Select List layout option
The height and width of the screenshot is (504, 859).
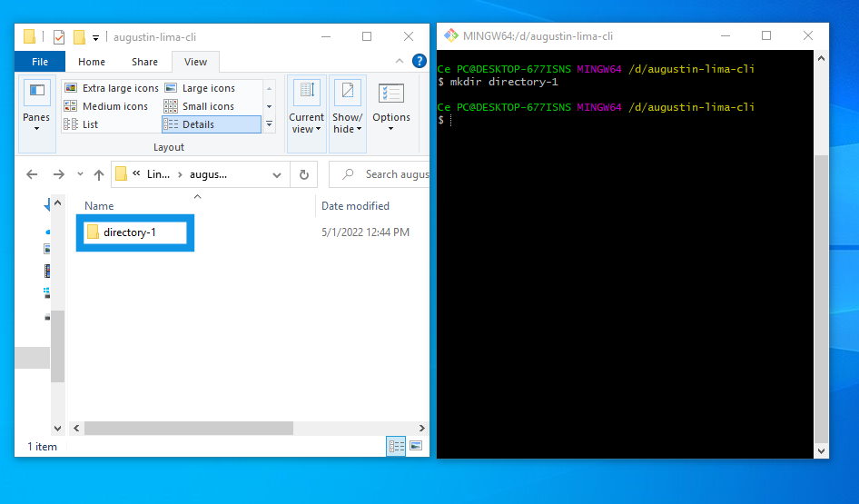[x=81, y=124]
